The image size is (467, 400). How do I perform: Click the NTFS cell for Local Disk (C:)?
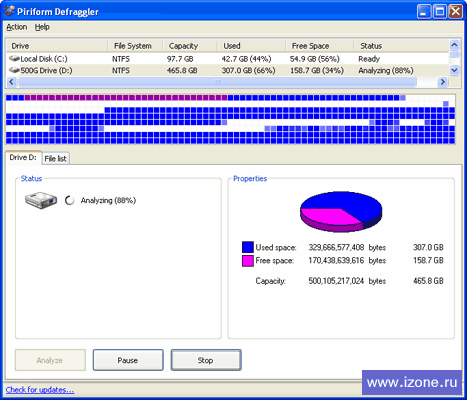(x=121, y=59)
